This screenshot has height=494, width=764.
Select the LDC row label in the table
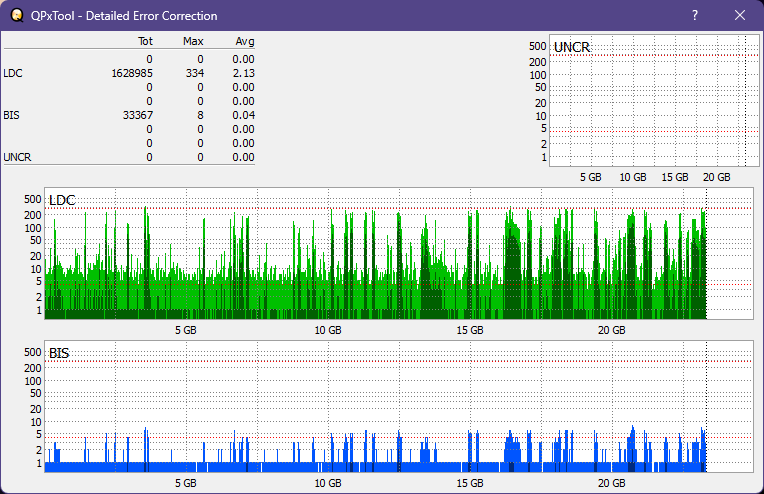(13, 73)
